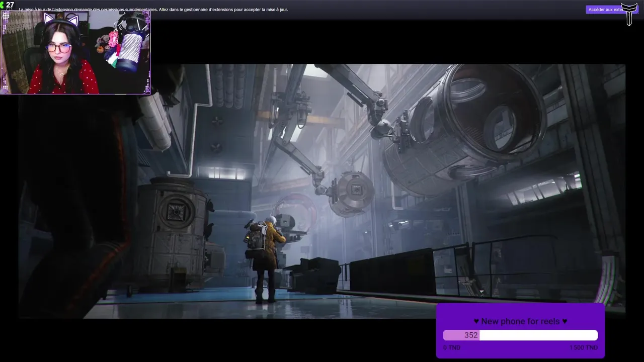Click the "352" donation amount
The image size is (644, 362).
(471, 335)
